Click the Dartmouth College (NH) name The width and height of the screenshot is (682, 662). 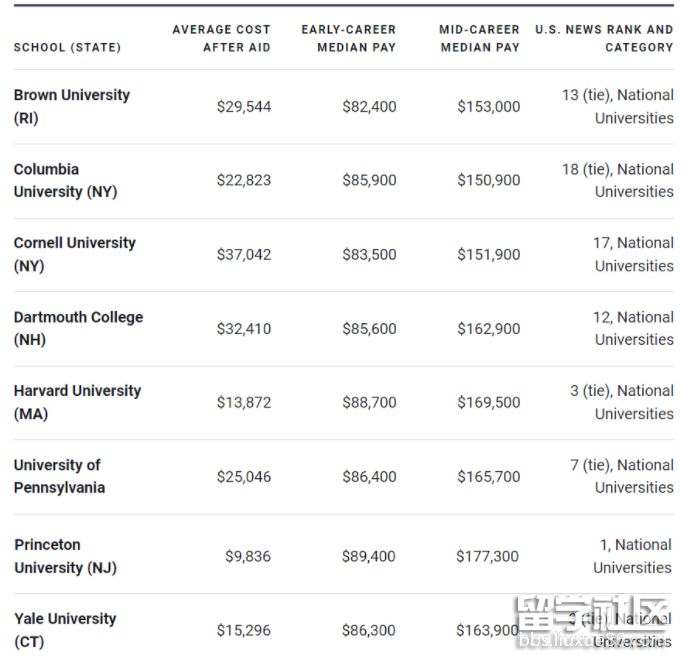78,328
